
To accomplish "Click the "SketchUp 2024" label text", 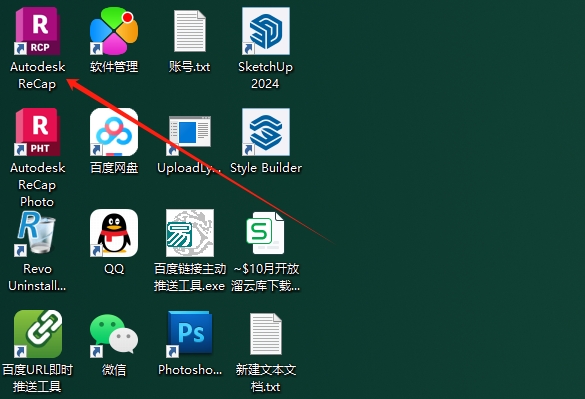I will pos(265,75).
